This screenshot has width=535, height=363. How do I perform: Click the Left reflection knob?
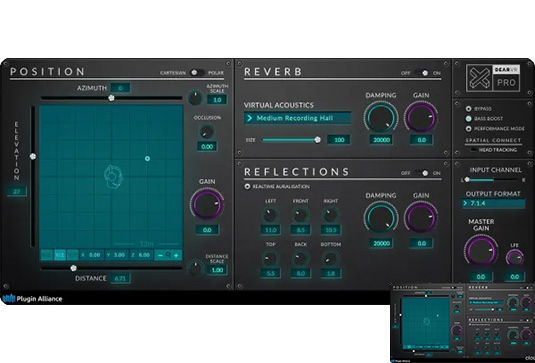pos(270,215)
